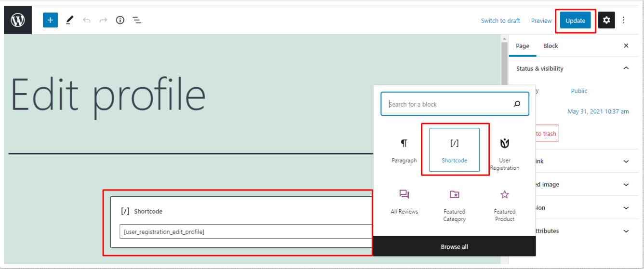Click the search magnifier icon
The image size is (644, 269).
[x=517, y=104]
